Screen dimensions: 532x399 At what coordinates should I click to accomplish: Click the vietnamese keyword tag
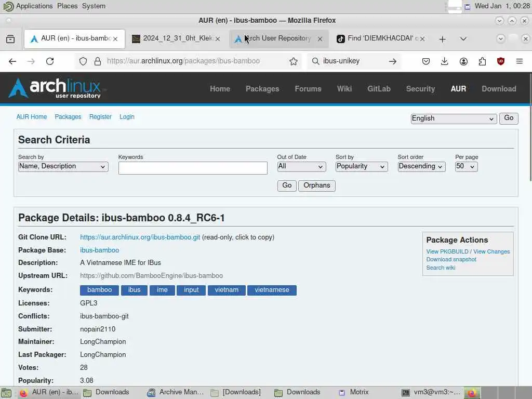(x=272, y=290)
